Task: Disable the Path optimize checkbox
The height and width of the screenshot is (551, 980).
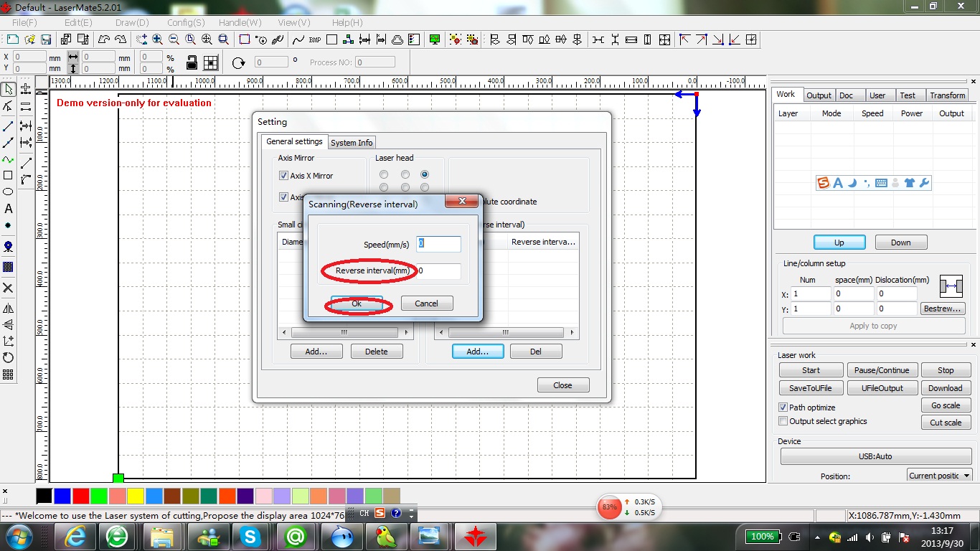Action: tap(783, 408)
